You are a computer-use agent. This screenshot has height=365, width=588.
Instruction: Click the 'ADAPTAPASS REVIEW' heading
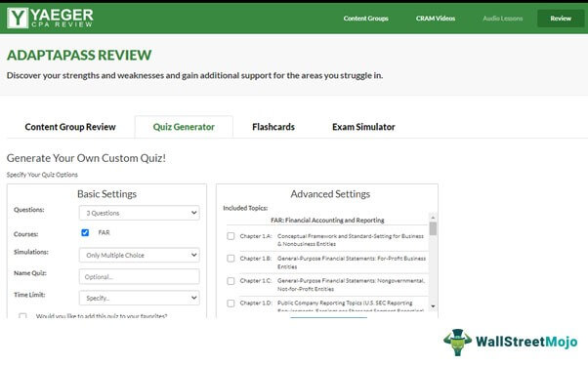(79, 55)
